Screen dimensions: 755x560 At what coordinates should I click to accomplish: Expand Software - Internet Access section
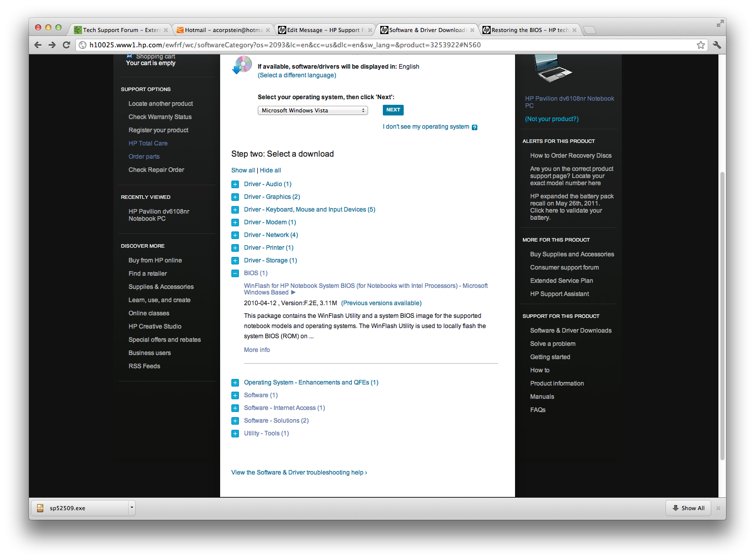click(x=235, y=408)
